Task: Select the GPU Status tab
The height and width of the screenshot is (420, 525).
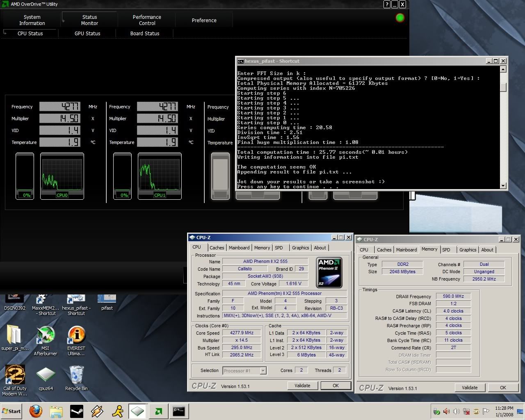Action: [87, 33]
